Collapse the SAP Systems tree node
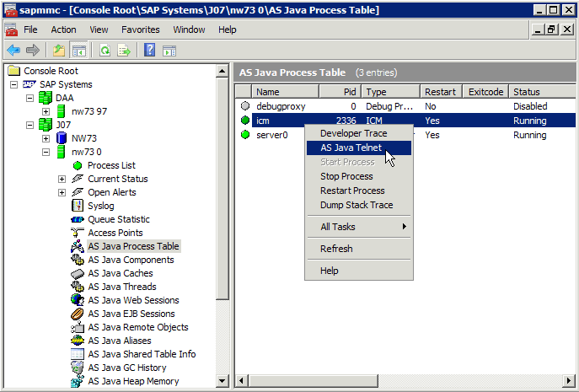 [x=13, y=84]
